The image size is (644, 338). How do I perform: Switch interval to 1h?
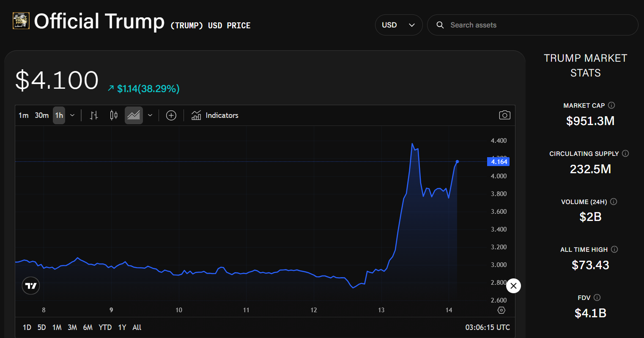[x=59, y=115]
